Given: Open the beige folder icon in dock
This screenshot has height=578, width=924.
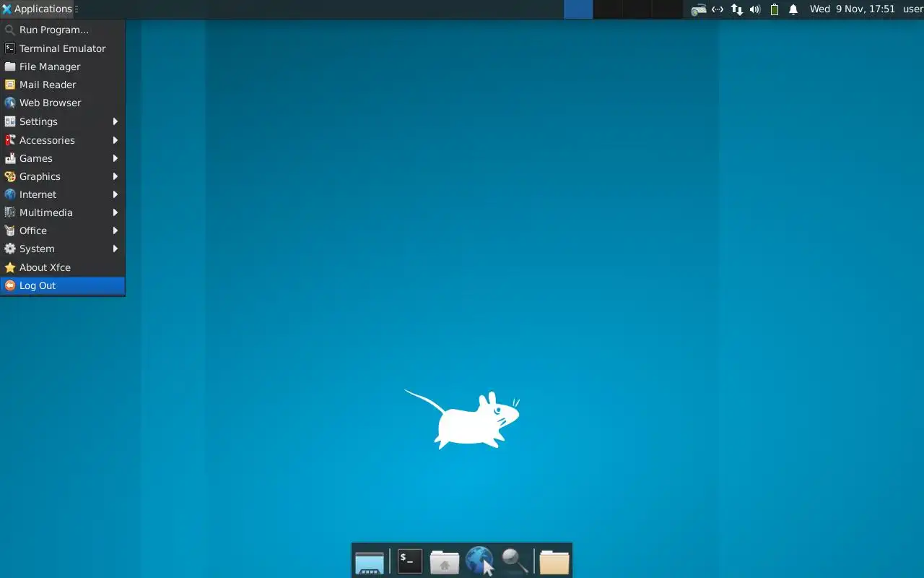Looking at the screenshot, I should (x=554, y=561).
